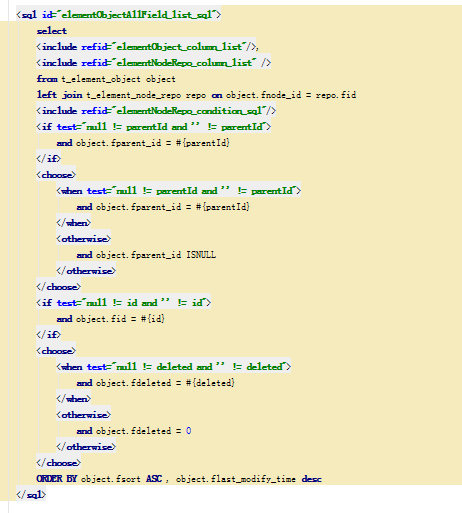Click the when tag testing deleted
The height and width of the screenshot is (513, 462).
[x=173, y=367]
